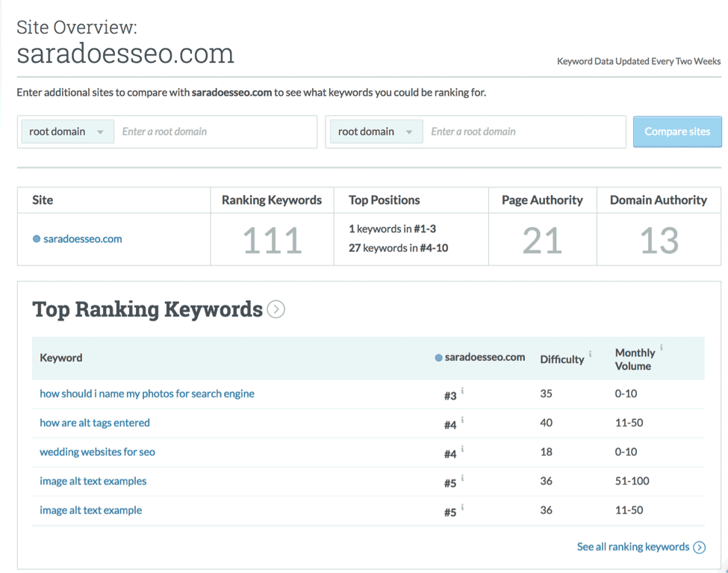Click info icon next to Difficulty header
The width and height of the screenshot is (728, 573).
[x=591, y=354]
